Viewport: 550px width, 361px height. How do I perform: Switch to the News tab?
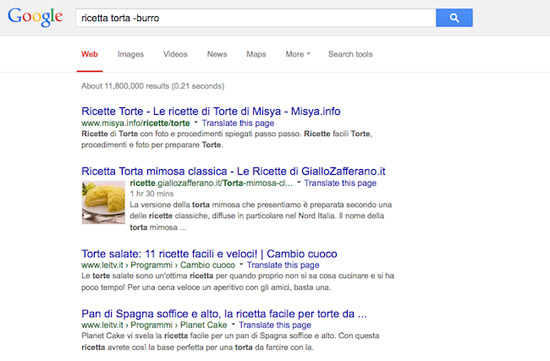[x=217, y=54]
